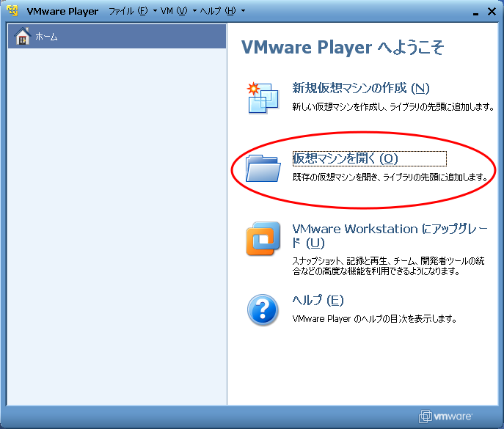Click text VMware Player のヘルプの目次を表示します。

374,319
